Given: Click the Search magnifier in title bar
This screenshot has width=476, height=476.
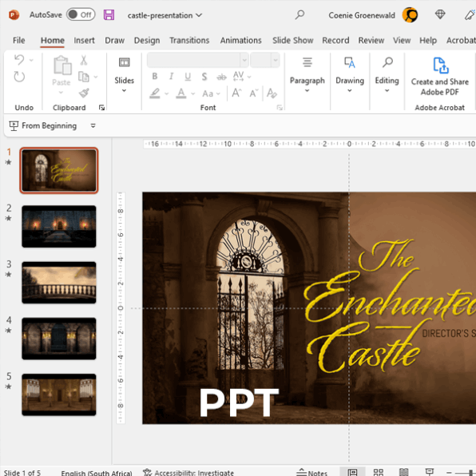Looking at the screenshot, I should pyautogui.click(x=299, y=14).
